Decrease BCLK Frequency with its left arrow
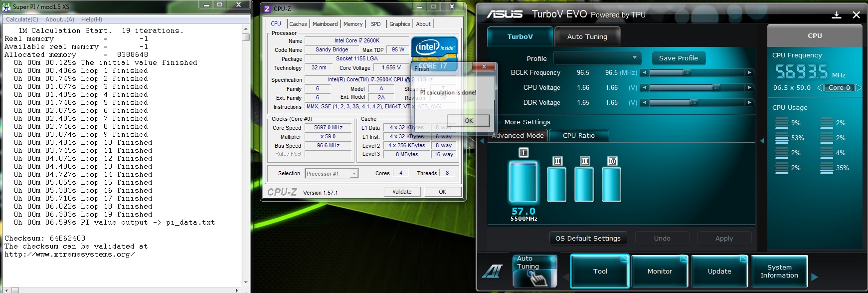Screen dimensions: 868x293 click(x=645, y=73)
